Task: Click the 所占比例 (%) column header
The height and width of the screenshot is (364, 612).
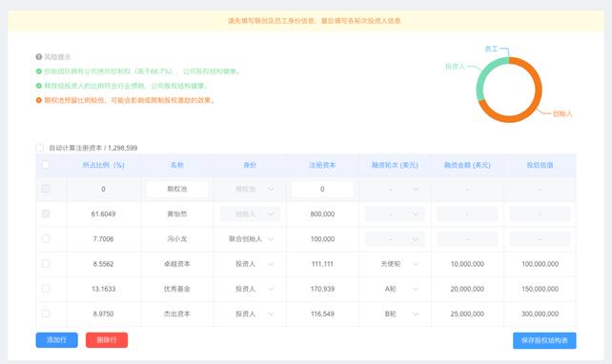Action: tap(103, 165)
